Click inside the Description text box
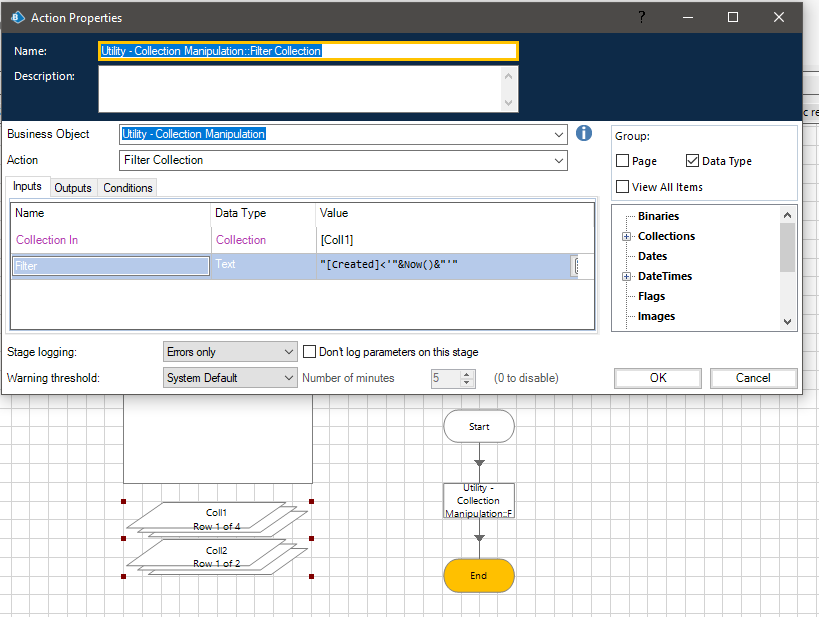 (x=300, y=89)
